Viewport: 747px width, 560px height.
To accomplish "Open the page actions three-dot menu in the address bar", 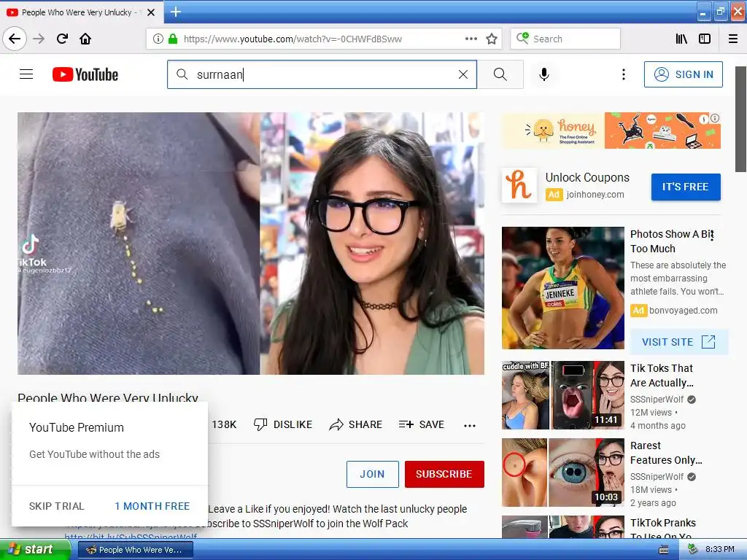I will pos(471,39).
